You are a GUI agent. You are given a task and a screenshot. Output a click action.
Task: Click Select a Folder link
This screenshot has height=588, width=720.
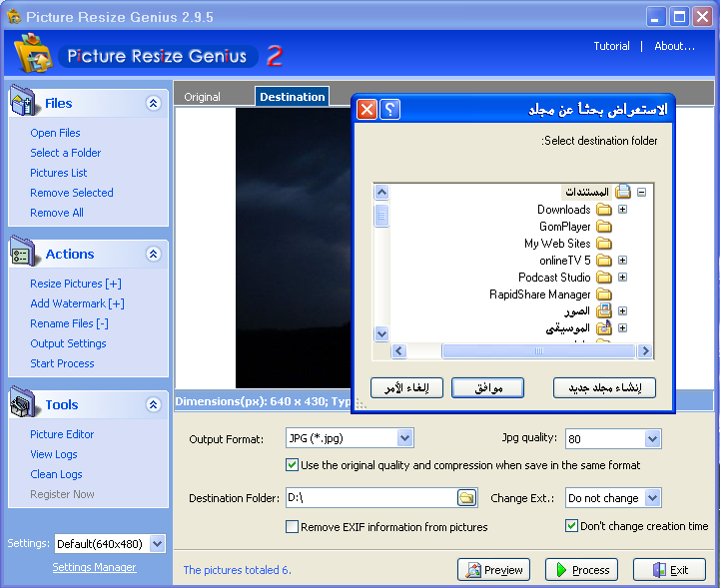[65, 153]
